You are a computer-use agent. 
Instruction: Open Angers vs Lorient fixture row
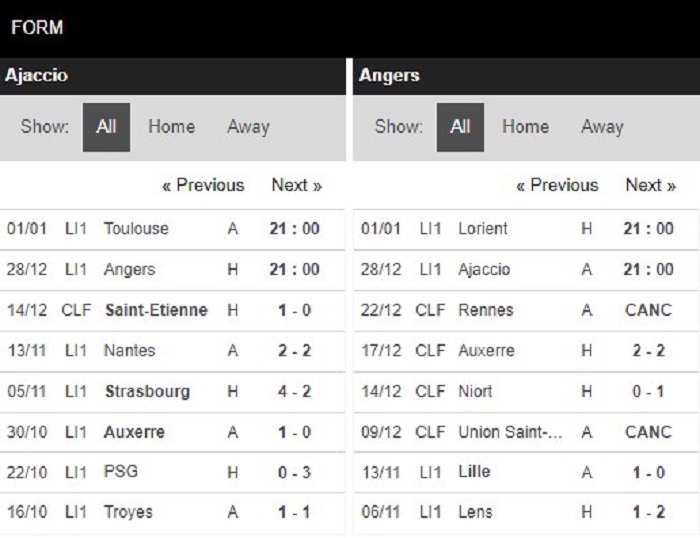pyautogui.click(x=526, y=229)
